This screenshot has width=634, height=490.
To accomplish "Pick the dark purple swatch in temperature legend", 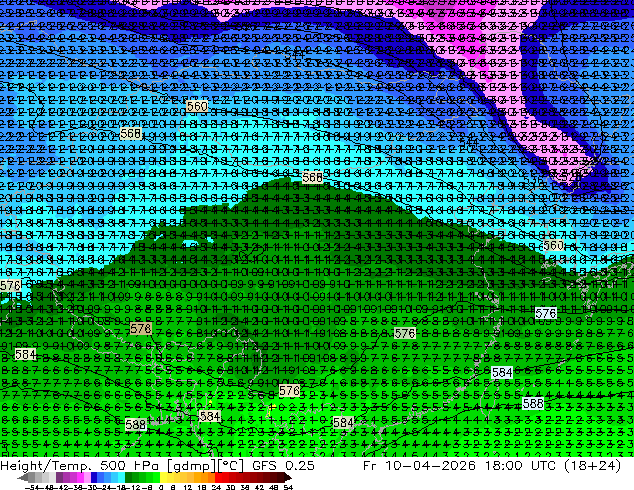I will [x=59, y=477].
